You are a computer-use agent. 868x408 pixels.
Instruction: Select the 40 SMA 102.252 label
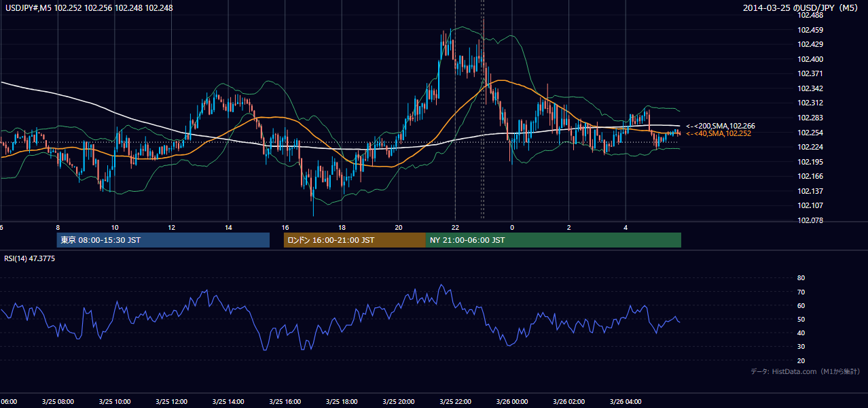point(719,133)
